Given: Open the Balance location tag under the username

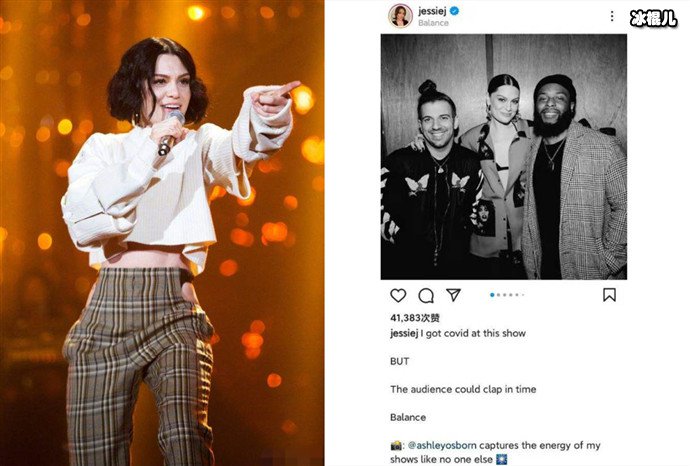Looking at the screenshot, I should pos(433,23).
